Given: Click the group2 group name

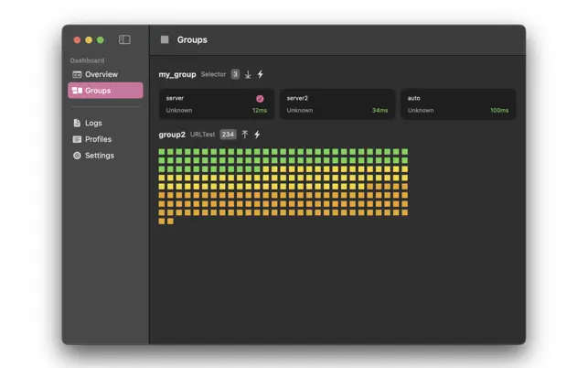Looking at the screenshot, I should click(172, 135).
